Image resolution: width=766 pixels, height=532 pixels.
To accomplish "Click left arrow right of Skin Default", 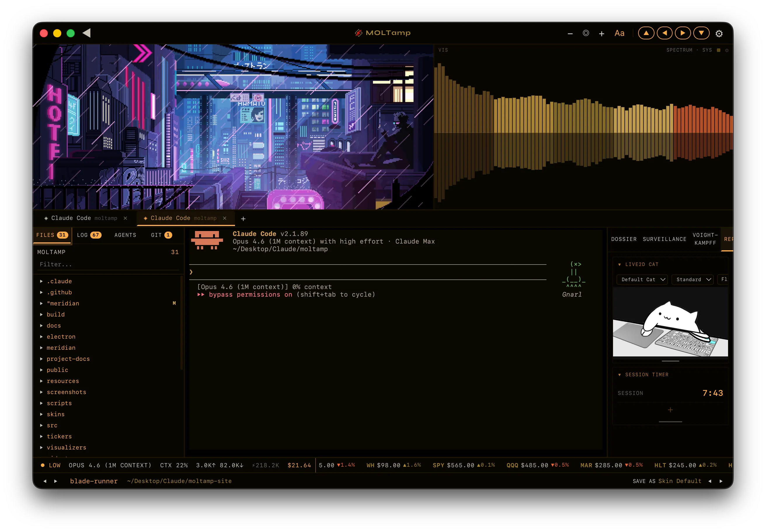I will [x=710, y=481].
